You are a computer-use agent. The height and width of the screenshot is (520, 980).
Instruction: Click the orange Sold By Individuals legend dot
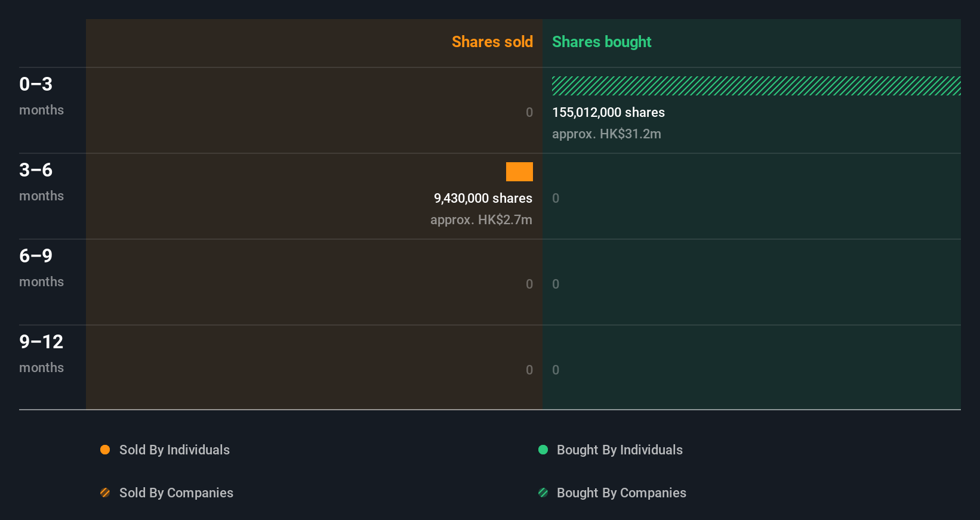[x=105, y=450]
